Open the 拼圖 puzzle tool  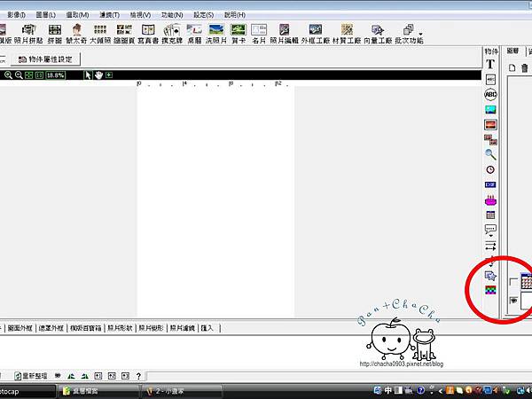pyautogui.click(x=55, y=34)
